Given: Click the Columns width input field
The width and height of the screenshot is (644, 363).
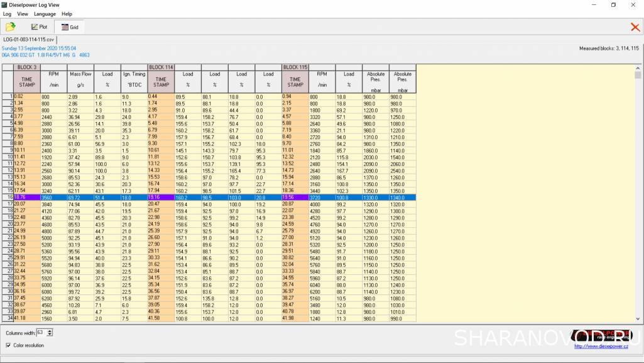Looking at the screenshot, I should tap(41, 332).
